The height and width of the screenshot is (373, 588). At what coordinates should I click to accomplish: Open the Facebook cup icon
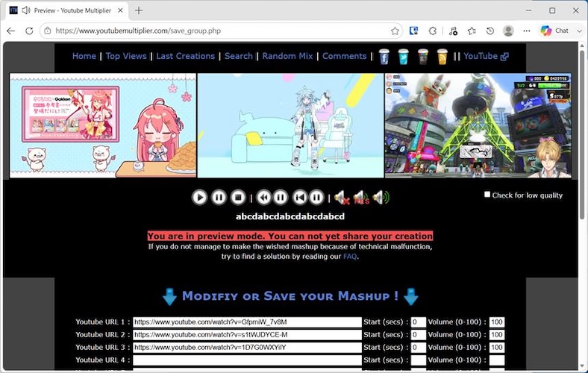pyautogui.click(x=384, y=57)
